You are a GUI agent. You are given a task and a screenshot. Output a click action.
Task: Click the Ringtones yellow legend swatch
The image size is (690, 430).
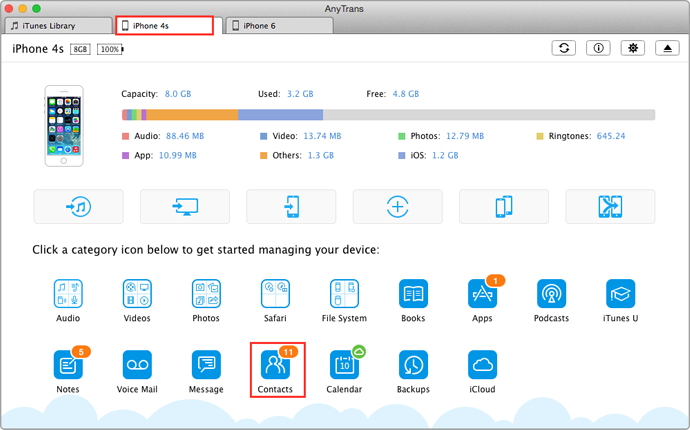point(540,136)
